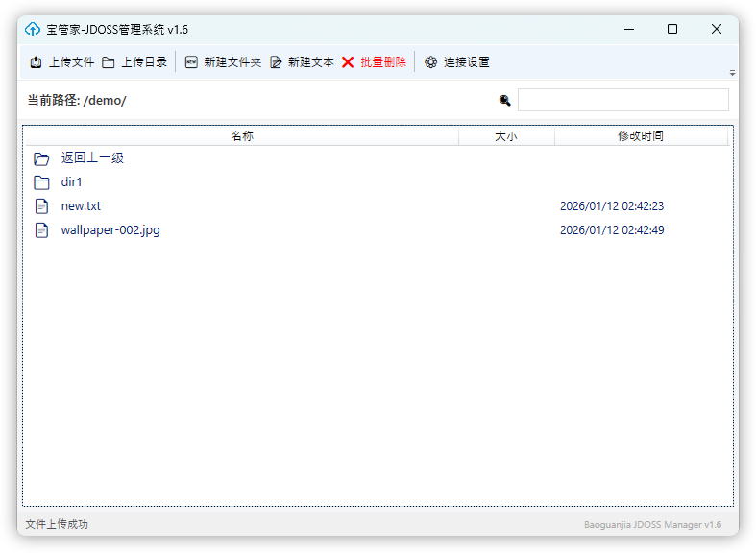Click the new text file icon
This screenshot has height=553, width=756.
276,62
